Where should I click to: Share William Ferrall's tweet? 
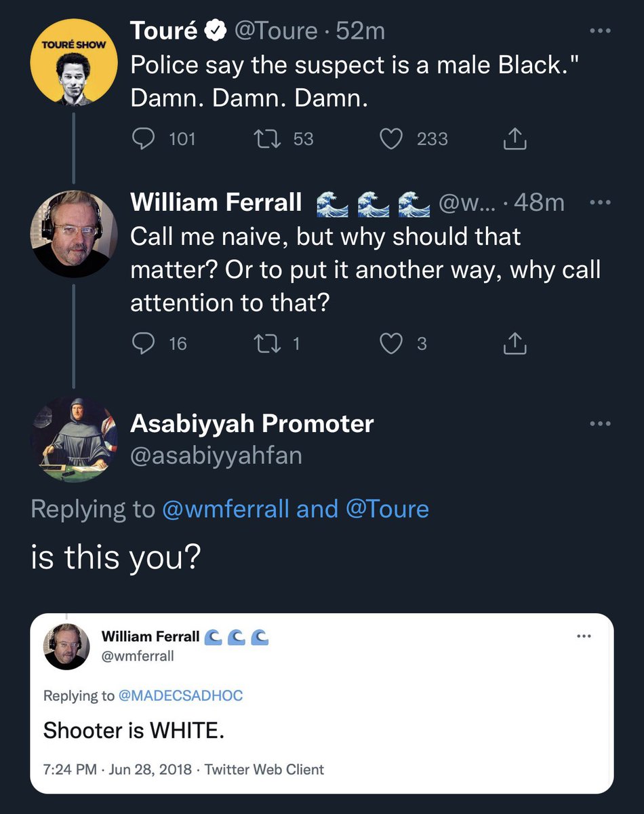515,344
